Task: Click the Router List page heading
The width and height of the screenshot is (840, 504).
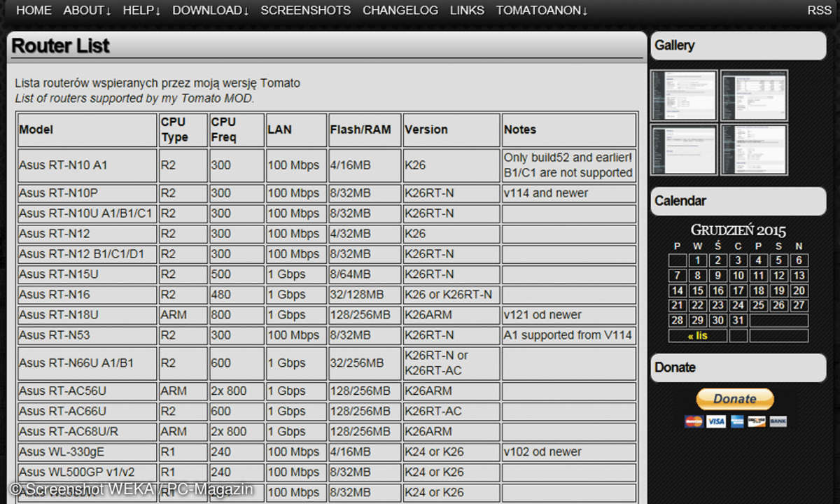Action: (61, 46)
